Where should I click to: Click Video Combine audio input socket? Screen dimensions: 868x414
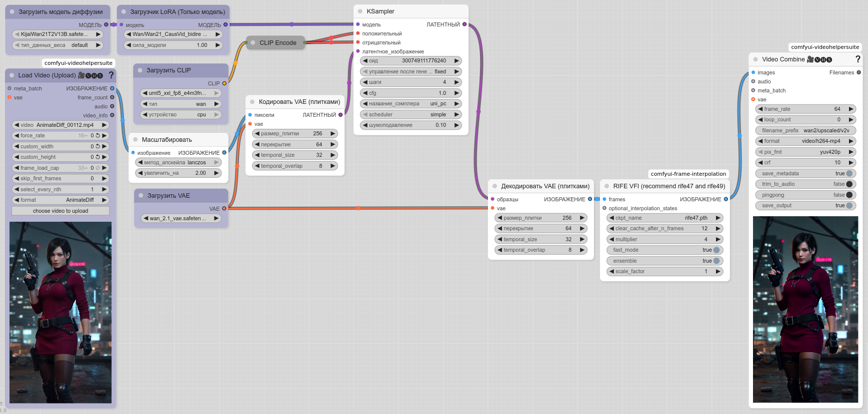tap(753, 82)
